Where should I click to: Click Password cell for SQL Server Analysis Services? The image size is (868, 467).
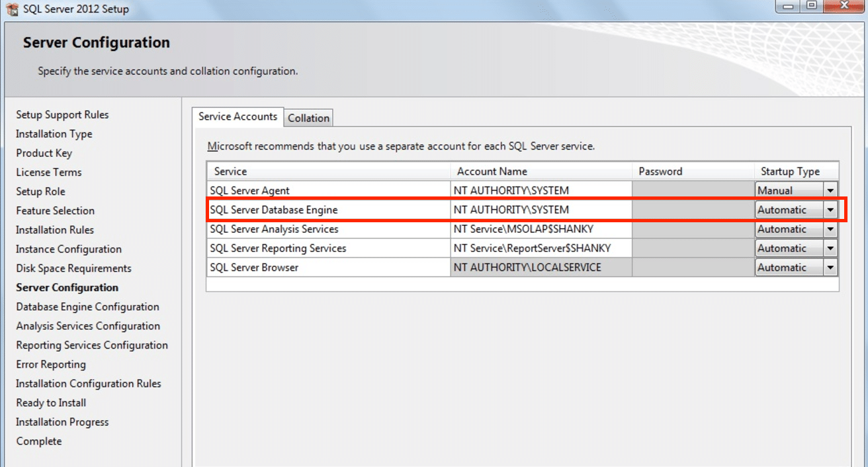pyautogui.click(x=693, y=229)
